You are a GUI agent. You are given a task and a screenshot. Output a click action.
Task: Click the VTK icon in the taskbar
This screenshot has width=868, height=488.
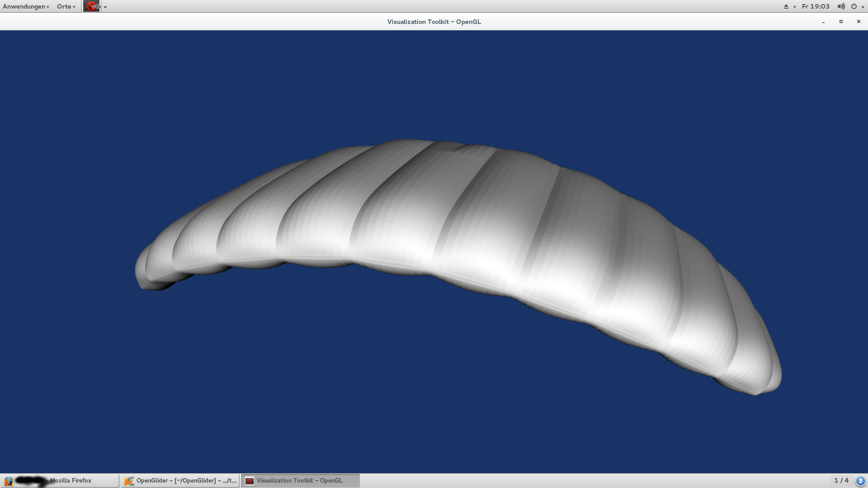(x=249, y=481)
